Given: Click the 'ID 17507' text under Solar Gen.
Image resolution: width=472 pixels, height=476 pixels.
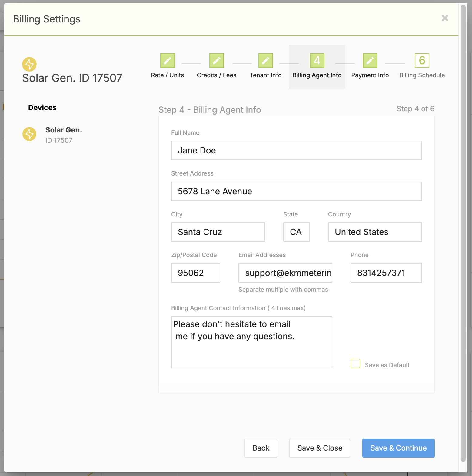Looking at the screenshot, I should 59,140.
